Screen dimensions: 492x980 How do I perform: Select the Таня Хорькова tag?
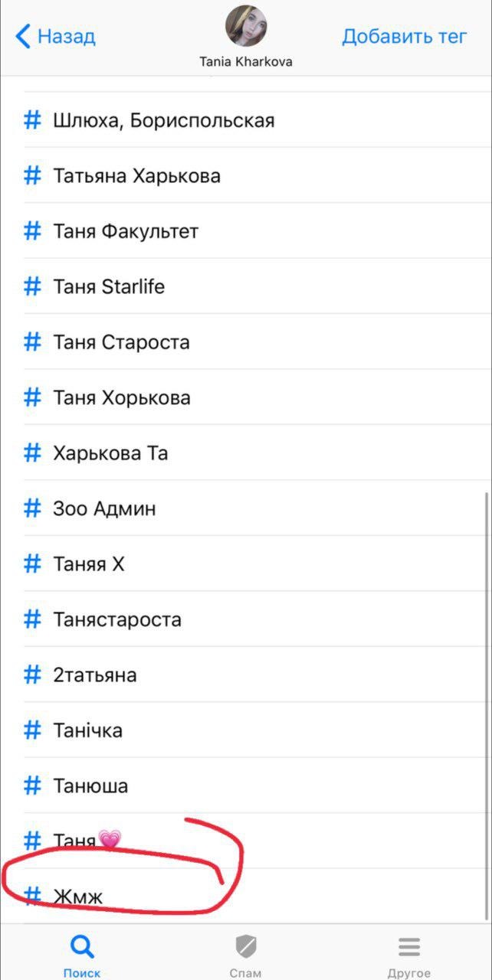point(246,397)
